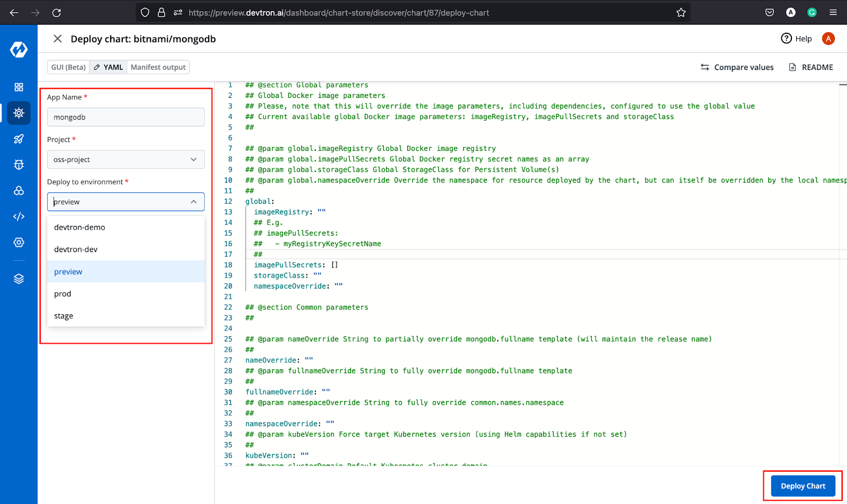Choose devtron-demo from the environment list
Viewport: 847px width, 504px height.
[79, 227]
